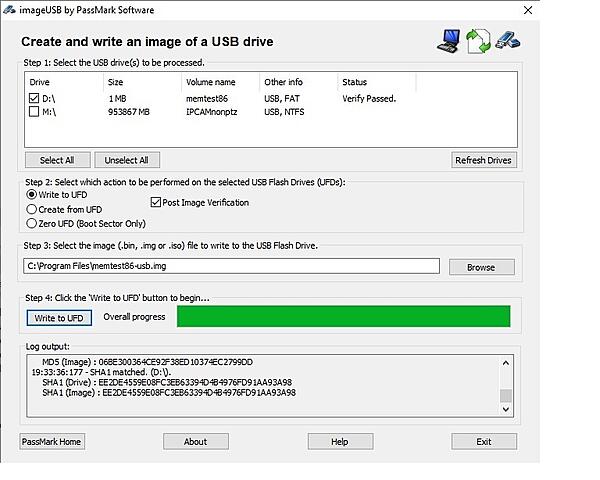
Task: Click the IPCAMnonptz volume name cell
Action: click(212, 112)
